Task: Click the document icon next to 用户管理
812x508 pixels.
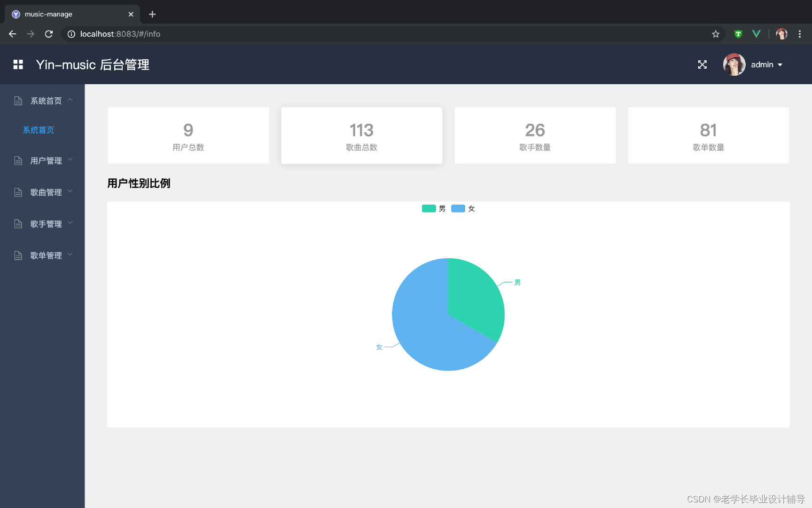Action: (x=18, y=160)
